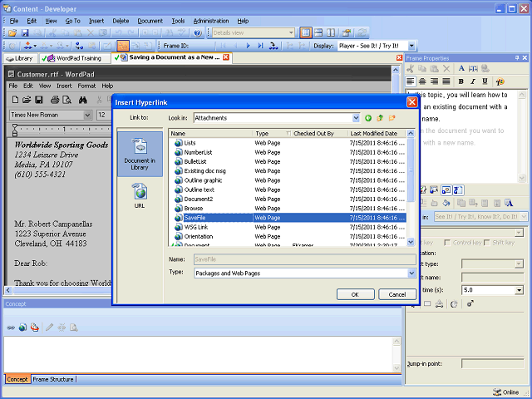Click the green Back arrow in dialog

368,118
